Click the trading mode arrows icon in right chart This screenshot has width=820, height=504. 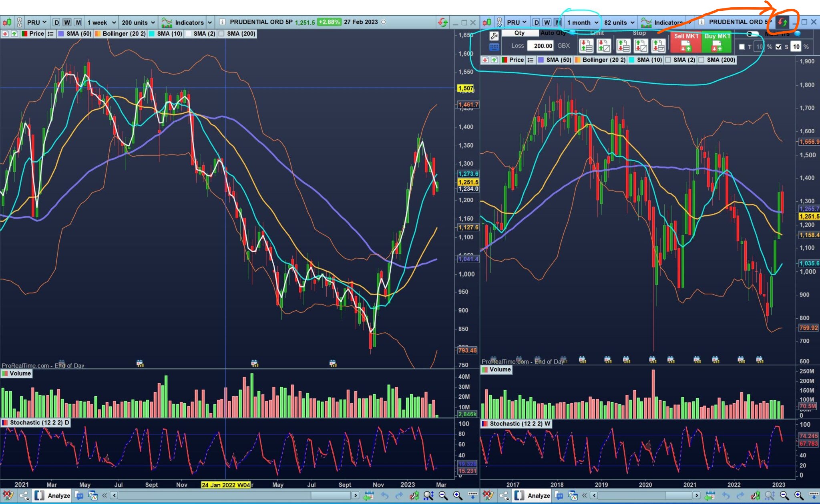(x=782, y=22)
